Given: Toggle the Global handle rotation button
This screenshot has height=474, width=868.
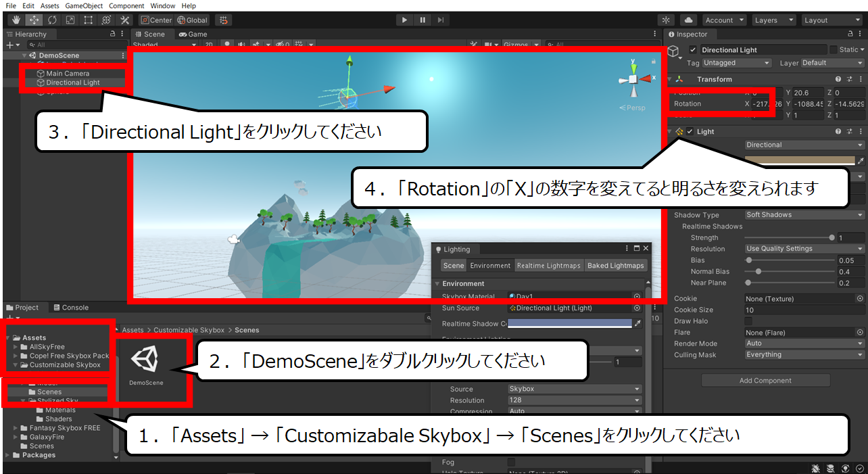Looking at the screenshot, I should click(x=193, y=20).
